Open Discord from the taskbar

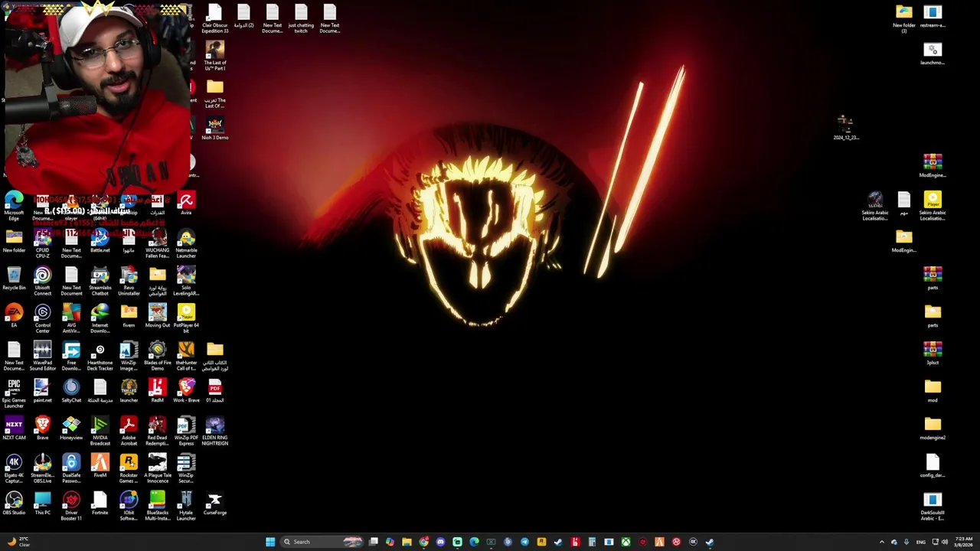[x=440, y=542]
